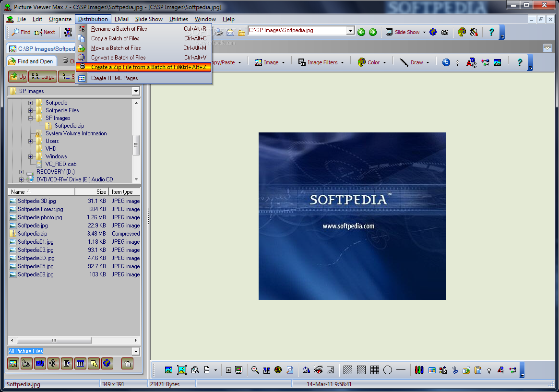The image size is (559, 392).
Task: Click the new document sparkle button
Action: pos(127,364)
